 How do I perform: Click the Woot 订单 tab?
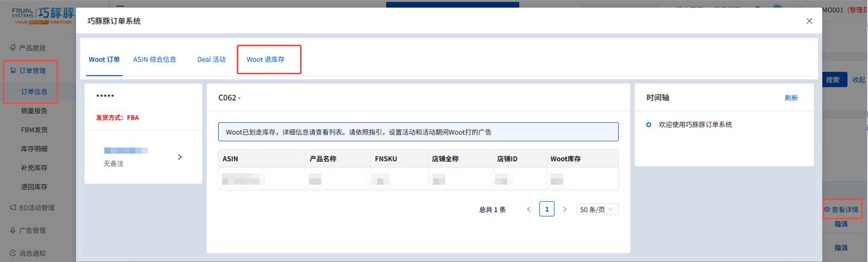[x=104, y=60]
